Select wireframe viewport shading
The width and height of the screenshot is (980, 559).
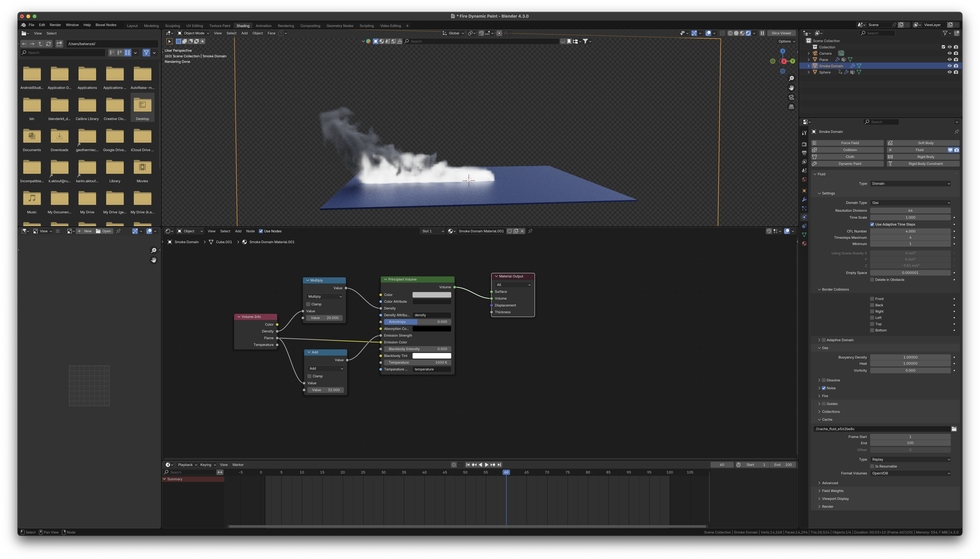(730, 33)
